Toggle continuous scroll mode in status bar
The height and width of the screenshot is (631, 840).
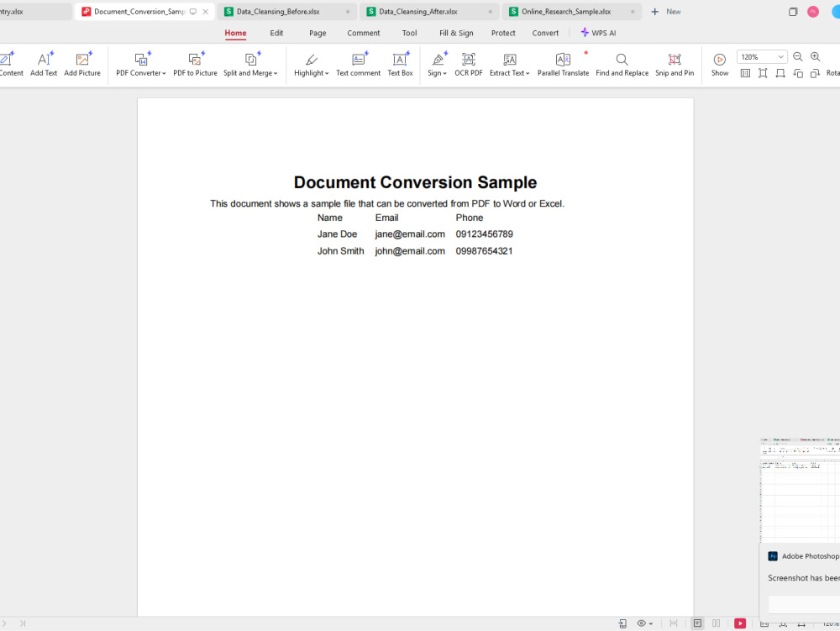674,623
